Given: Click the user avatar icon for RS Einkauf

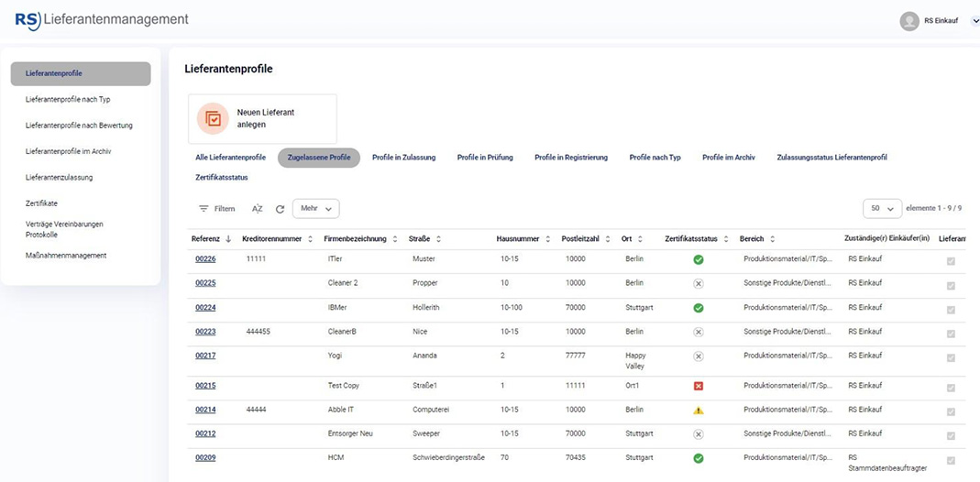Looking at the screenshot, I should point(909,21).
